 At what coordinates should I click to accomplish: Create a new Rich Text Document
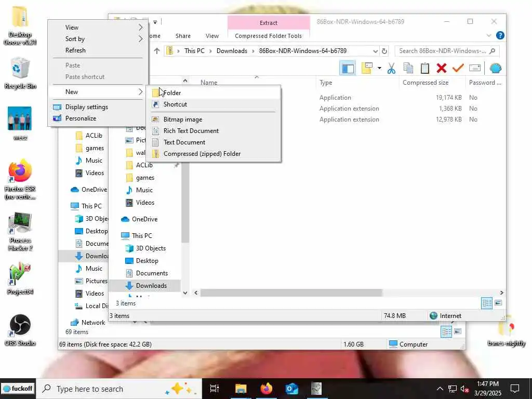(x=214, y=131)
